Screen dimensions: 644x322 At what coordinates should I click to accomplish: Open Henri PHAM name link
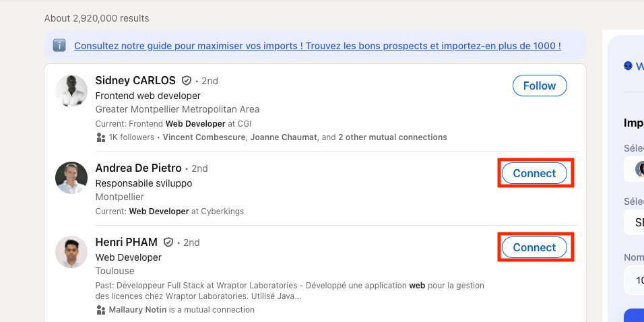127,243
